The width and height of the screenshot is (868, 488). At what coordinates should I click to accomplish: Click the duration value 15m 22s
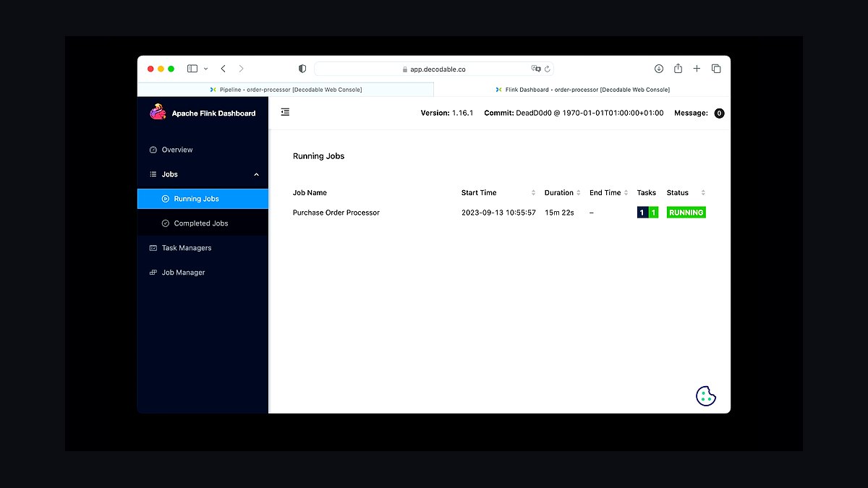(559, 213)
